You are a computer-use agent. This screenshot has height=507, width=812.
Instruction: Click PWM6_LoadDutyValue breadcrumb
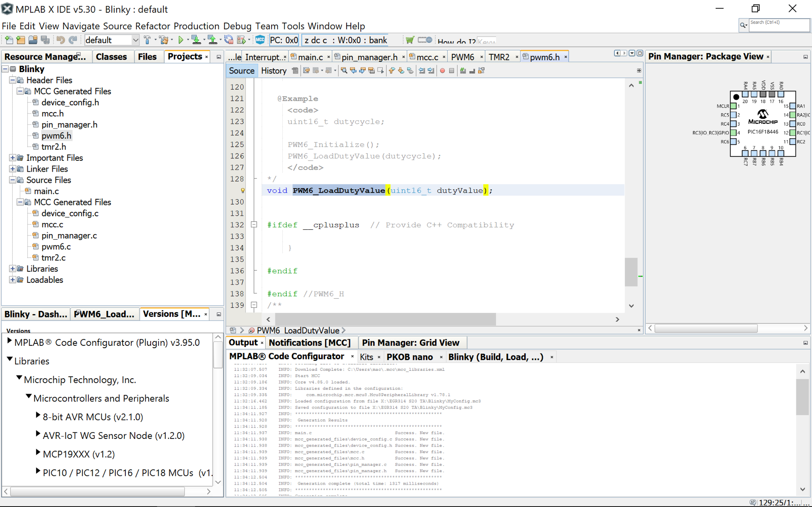(298, 330)
